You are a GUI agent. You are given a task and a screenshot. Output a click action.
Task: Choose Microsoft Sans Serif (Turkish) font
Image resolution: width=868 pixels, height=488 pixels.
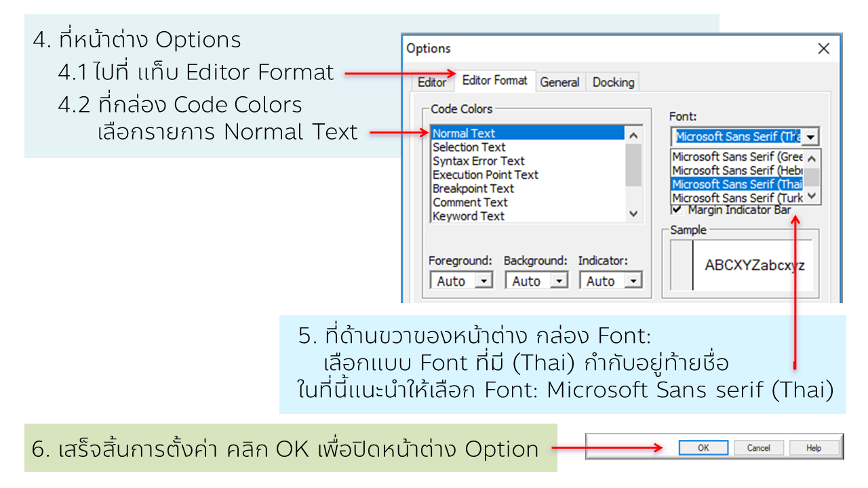pos(738,198)
